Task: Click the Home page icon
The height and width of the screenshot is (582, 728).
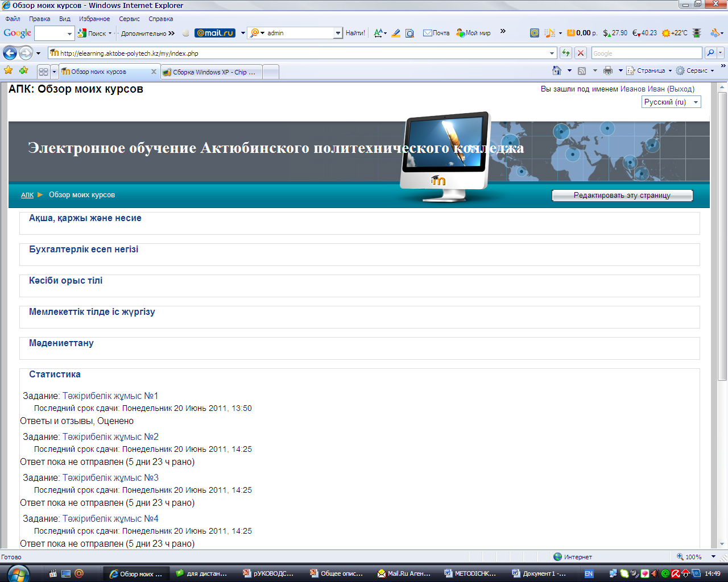Action: (557, 71)
